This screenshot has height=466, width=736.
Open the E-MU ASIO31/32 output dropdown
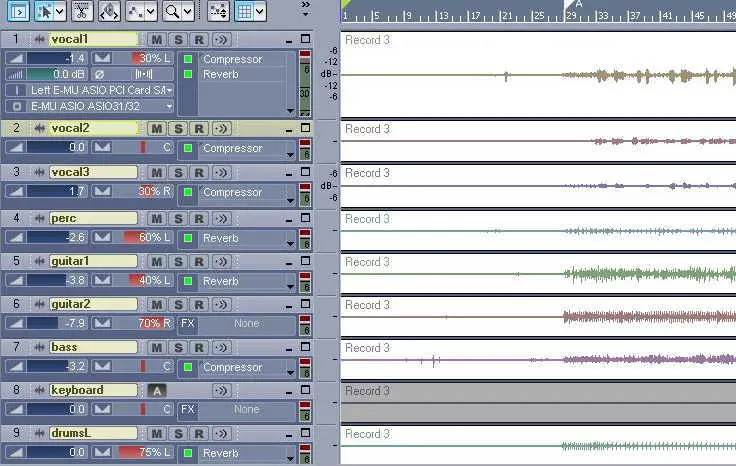169,107
